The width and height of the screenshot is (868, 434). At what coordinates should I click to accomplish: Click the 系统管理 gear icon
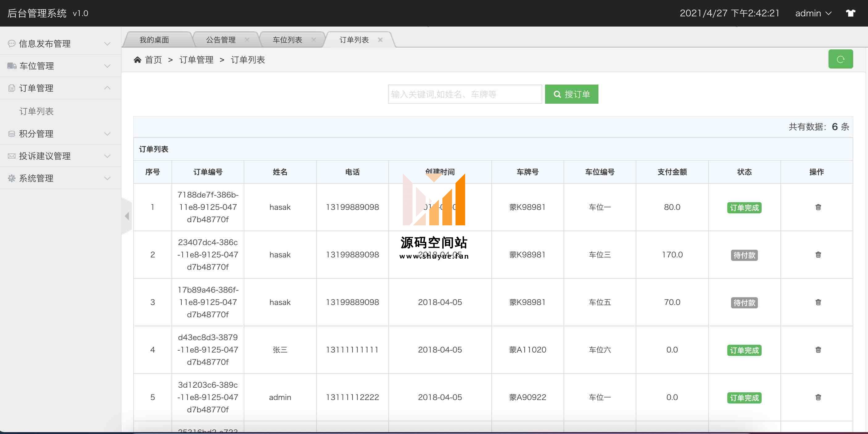[x=11, y=178]
